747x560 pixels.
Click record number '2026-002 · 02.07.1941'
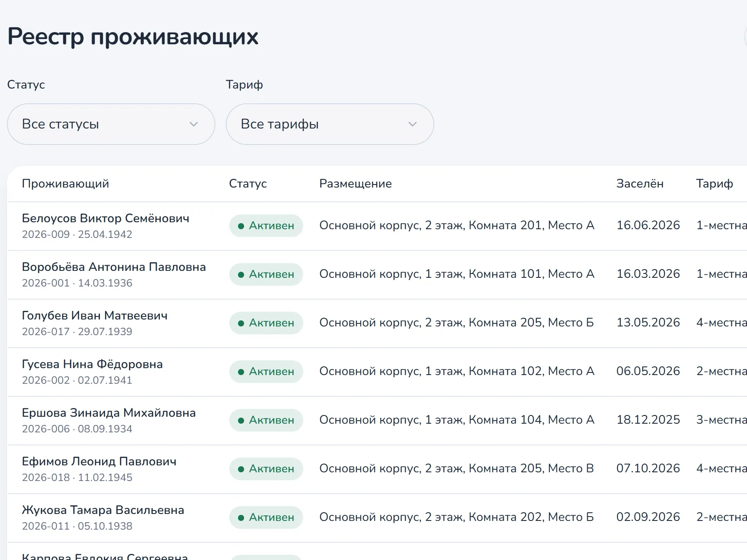[x=77, y=380]
